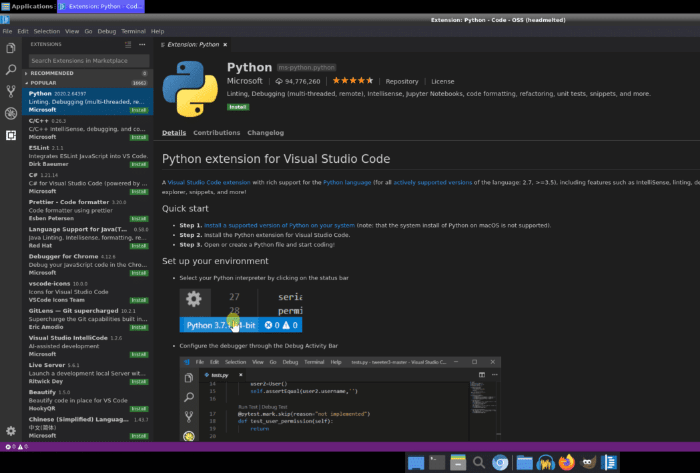
Task: Install the C/C++ extension from the list
Action: [x=139, y=137]
